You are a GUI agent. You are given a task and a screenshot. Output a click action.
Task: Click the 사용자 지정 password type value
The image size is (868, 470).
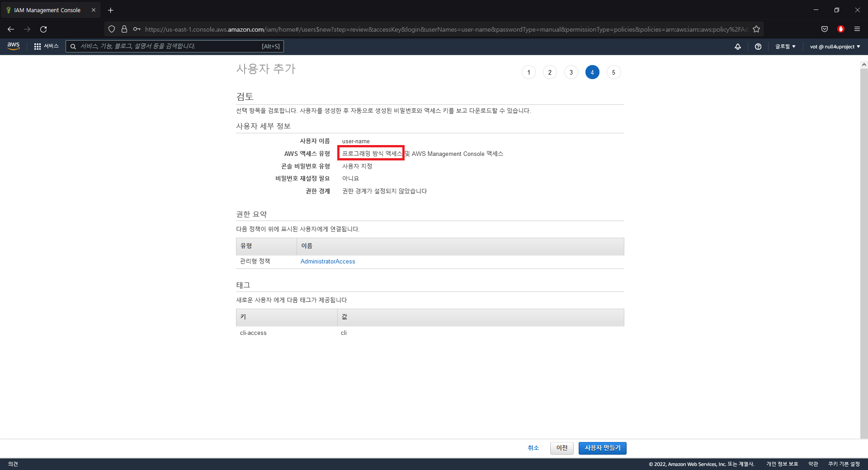(x=357, y=166)
